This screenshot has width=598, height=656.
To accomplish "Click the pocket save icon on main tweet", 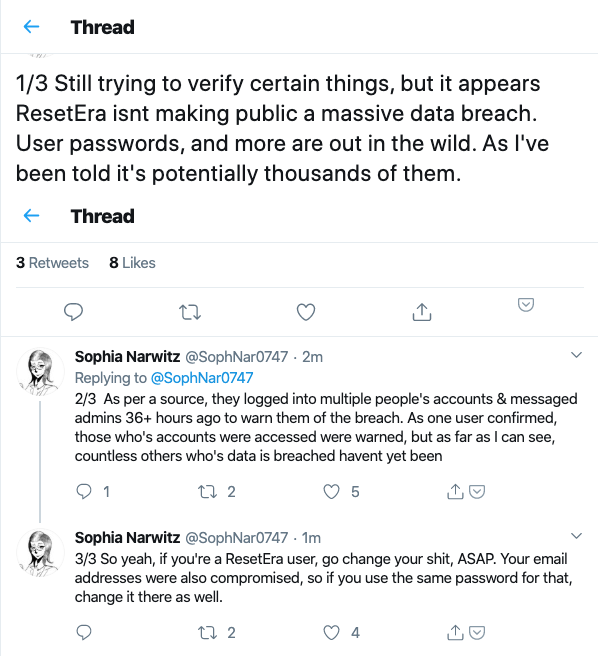I will point(526,305).
